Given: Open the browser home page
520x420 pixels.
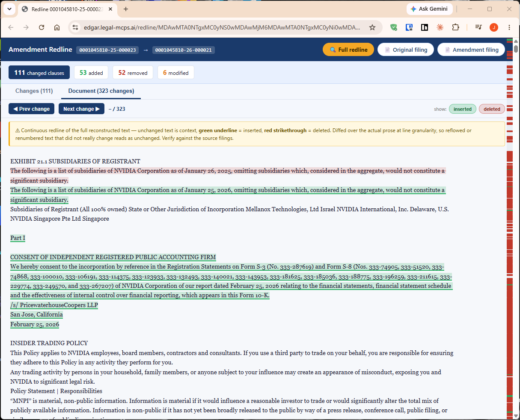Looking at the screenshot, I should click(x=57, y=27).
